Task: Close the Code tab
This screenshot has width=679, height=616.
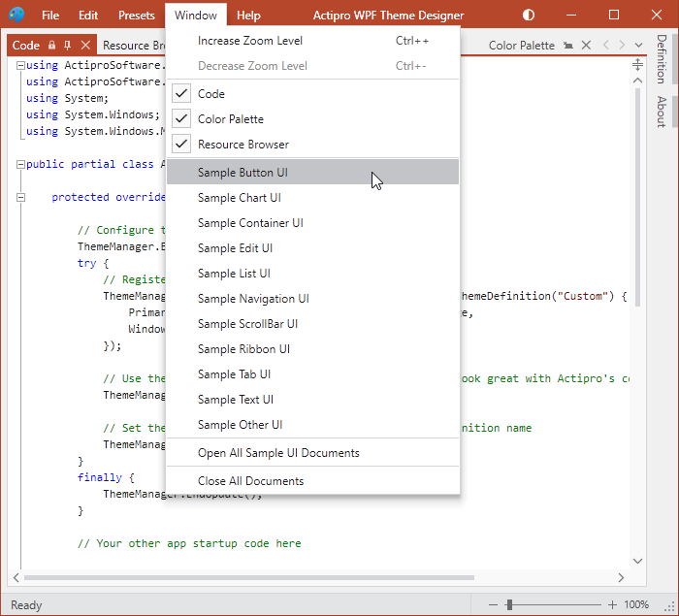Action: click(x=85, y=45)
